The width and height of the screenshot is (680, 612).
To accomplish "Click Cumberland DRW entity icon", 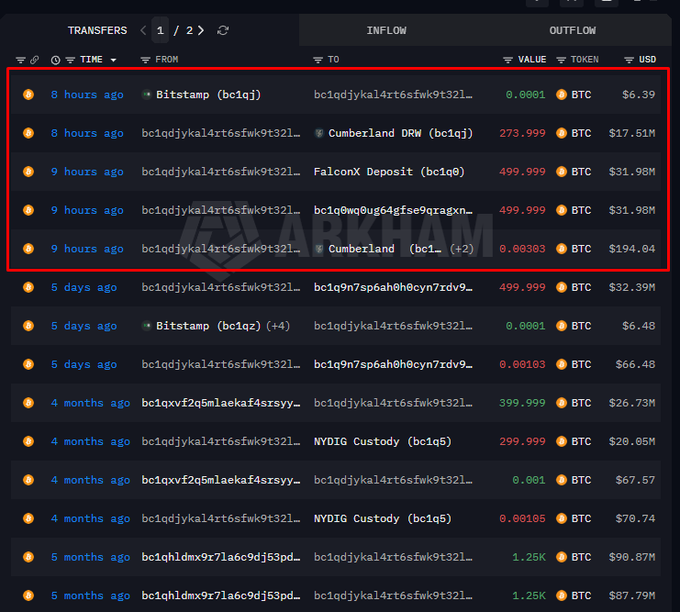I will tap(319, 133).
